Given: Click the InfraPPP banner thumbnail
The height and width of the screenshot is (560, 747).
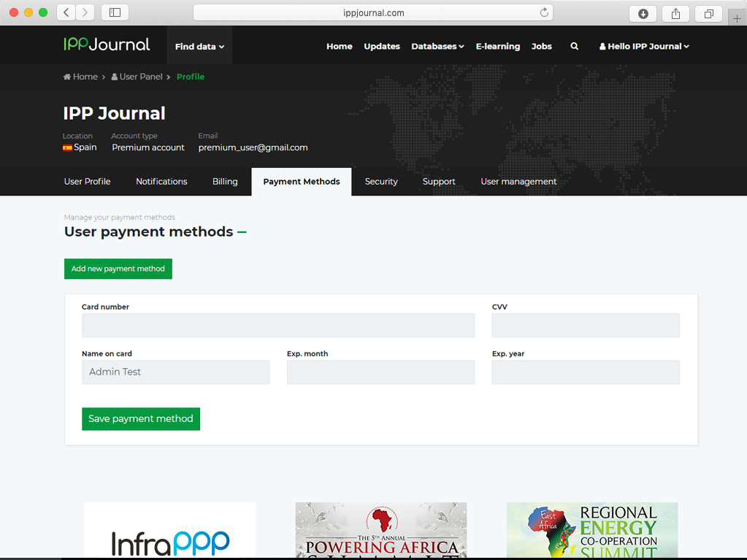Looking at the screenshot, I should [x=169, y=531].
